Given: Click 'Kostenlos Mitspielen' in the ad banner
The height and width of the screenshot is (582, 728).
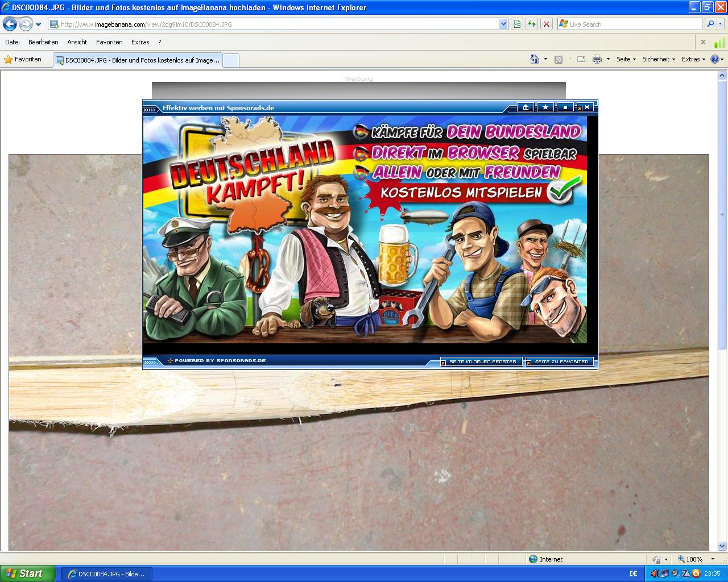Looking at the screenshot, I should tap(461, 192).
